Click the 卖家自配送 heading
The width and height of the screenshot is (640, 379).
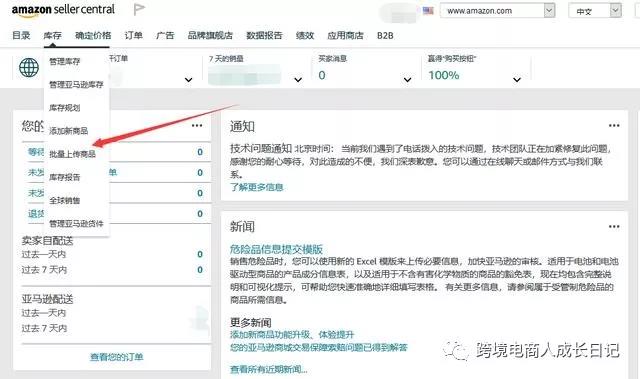point(47,241)
